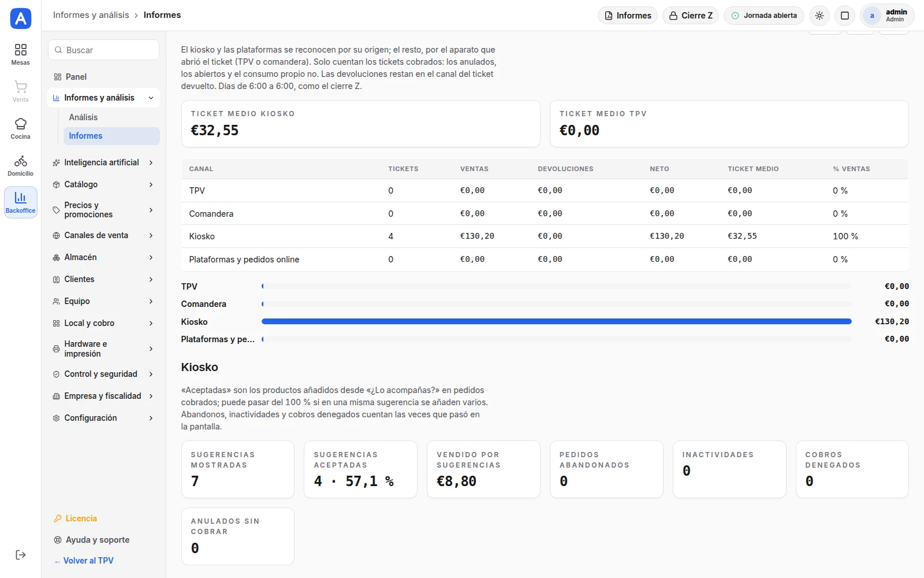
Task: Click the Vendido por sugerencias card
Action: coord(483,469)
